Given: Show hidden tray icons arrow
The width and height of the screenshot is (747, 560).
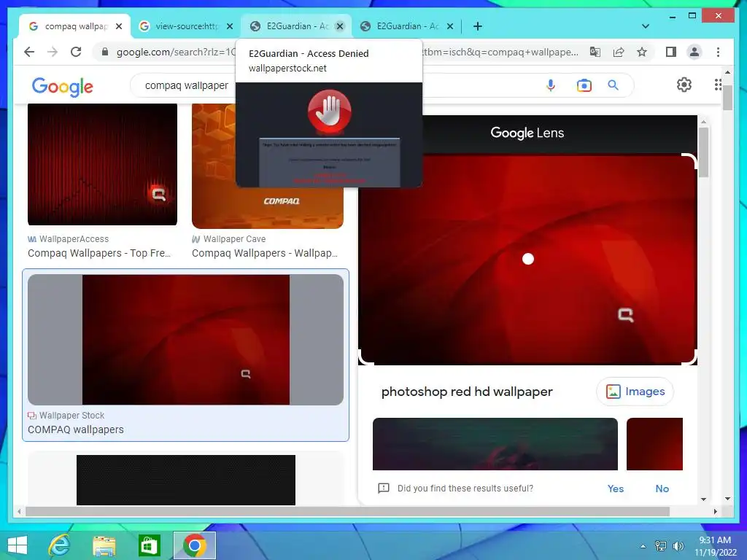Looking at the screenshot, I should 643,545.
